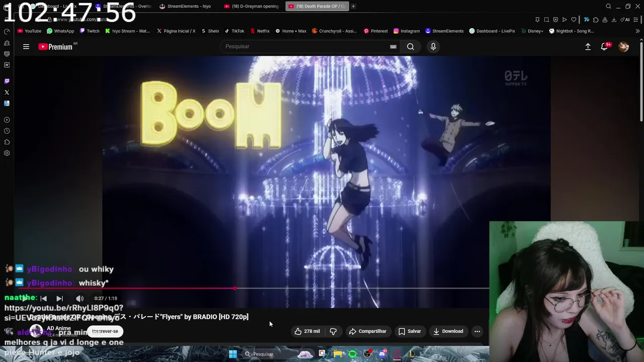The width and height of the screenshot is (644, 362).
Task: Open Discord from the taskbar
Action: coord(382,354)
